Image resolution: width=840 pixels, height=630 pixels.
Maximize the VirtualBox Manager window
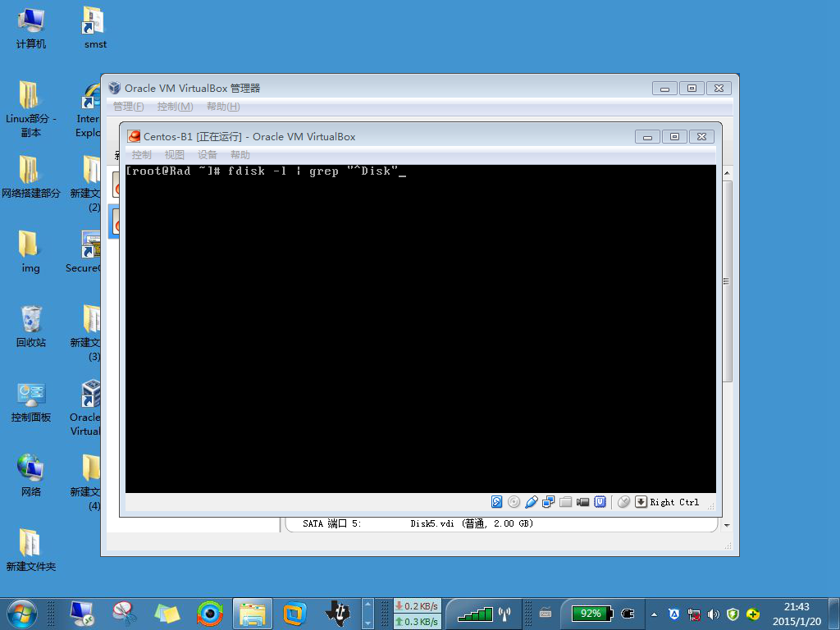coord(692,89)
